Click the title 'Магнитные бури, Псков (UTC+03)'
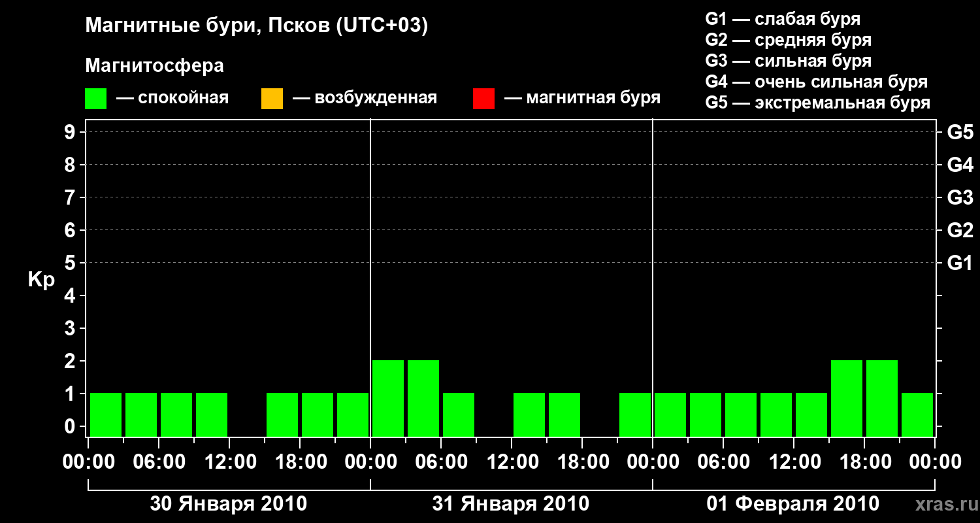Image resolution: width=980 pixels, height=523 pixels. coord(257,26)
